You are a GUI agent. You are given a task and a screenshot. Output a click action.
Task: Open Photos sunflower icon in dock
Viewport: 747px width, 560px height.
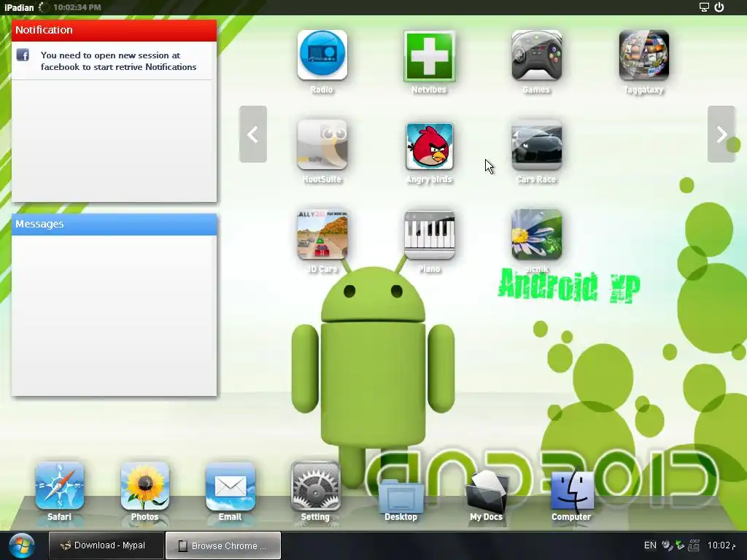pos(145,486)
